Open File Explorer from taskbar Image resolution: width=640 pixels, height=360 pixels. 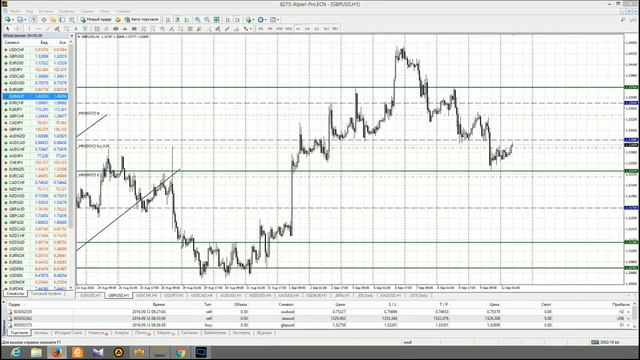36,352
